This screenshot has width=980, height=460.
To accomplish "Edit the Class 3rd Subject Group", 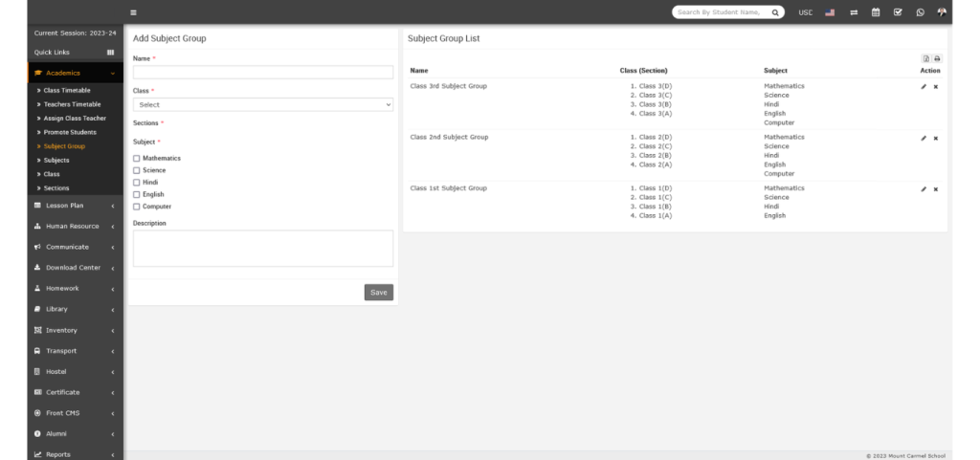I will [x=924, y=87].
